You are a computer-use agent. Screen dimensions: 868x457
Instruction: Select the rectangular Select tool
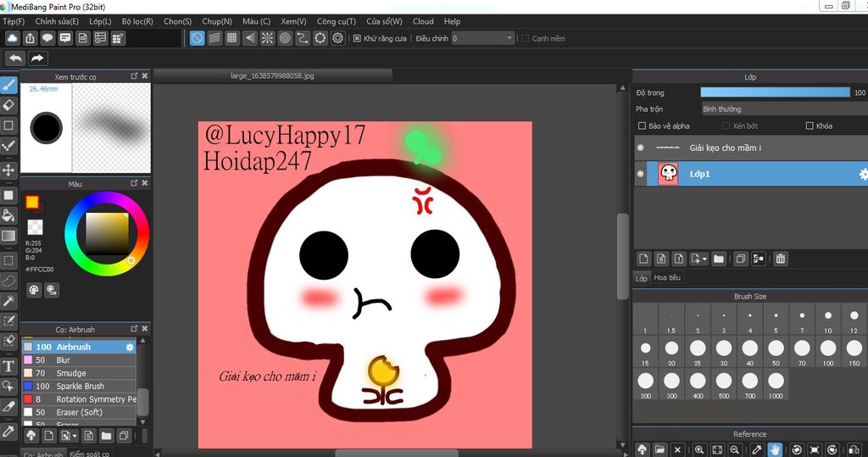8,259
